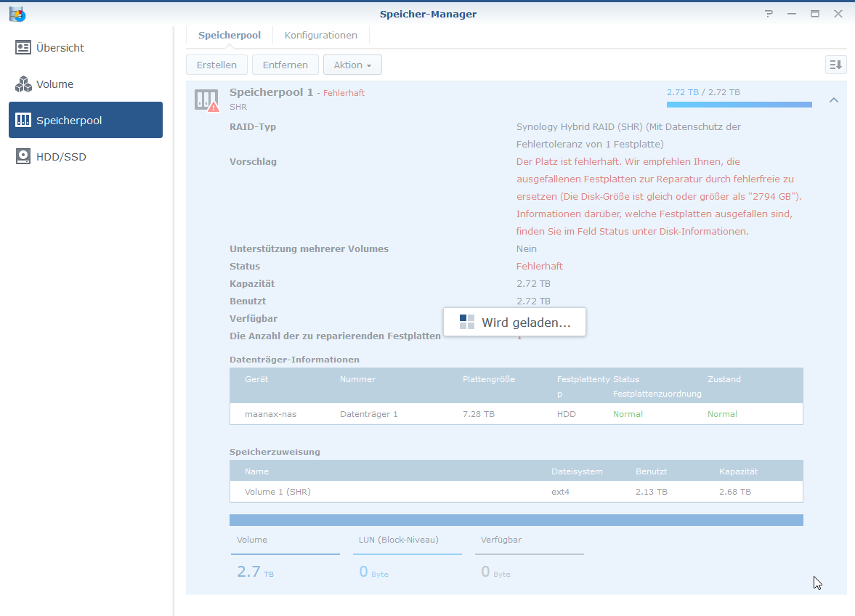Click the Nummer column header

[x=357, y=379]
